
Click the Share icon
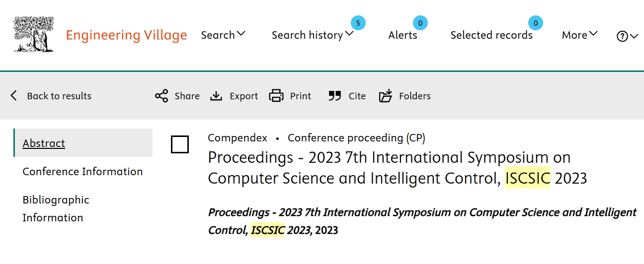[161, 96]
